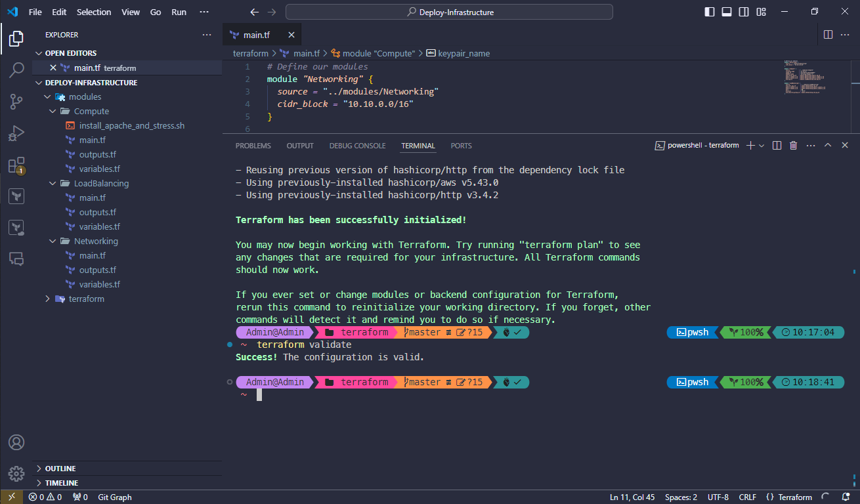Collapse the DEPLOY-INFRASTRUCTURE section
Viewport: 860px width, 504px height.
127,83
